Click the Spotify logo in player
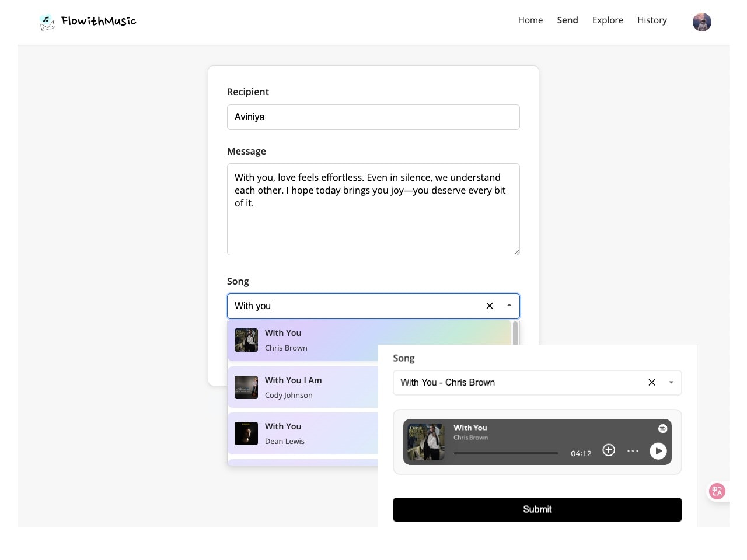 coord(662,429)
